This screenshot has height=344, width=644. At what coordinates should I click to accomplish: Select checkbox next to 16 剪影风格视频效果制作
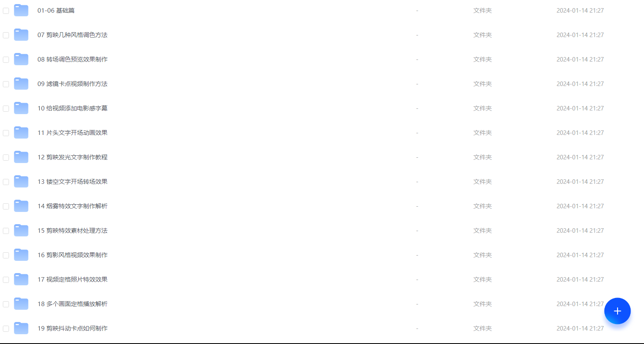pyautogui.click(x=6, y=255)
